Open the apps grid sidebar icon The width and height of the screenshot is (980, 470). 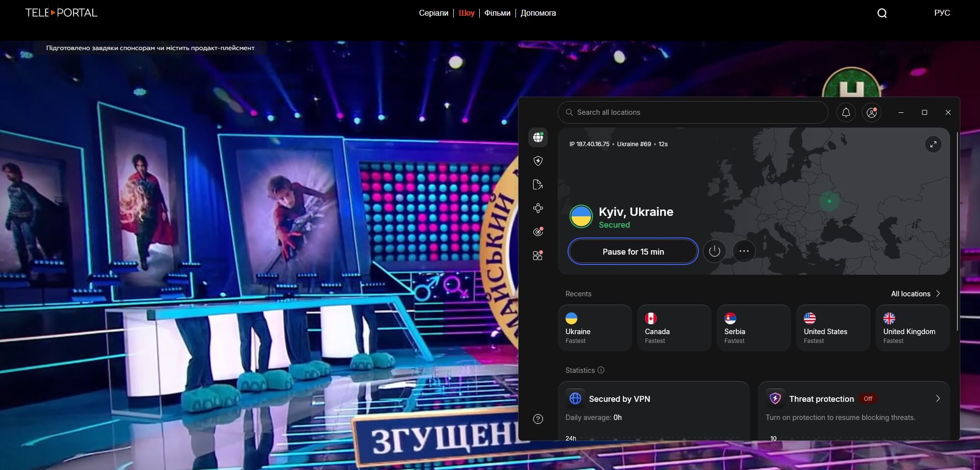click(x=538, y=255)
